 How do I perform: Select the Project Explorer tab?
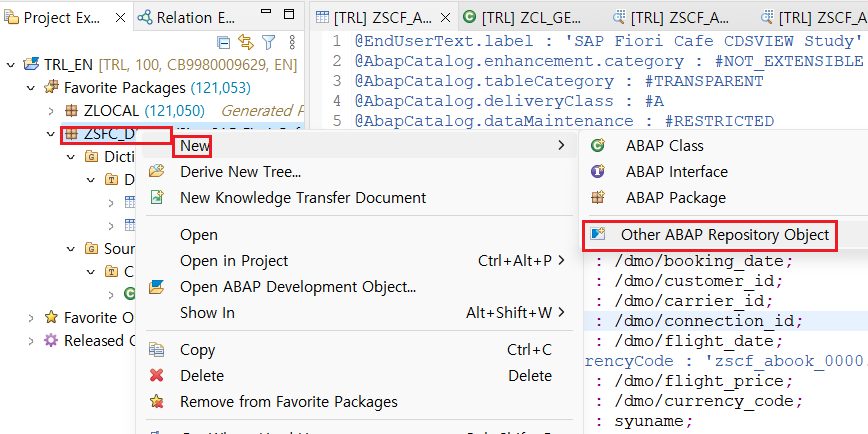54,18
